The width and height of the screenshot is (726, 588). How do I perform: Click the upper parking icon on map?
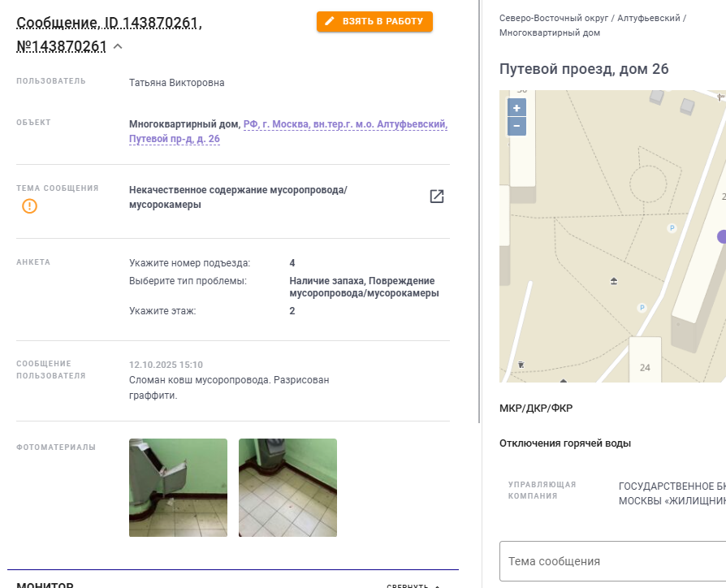(672, 227)
